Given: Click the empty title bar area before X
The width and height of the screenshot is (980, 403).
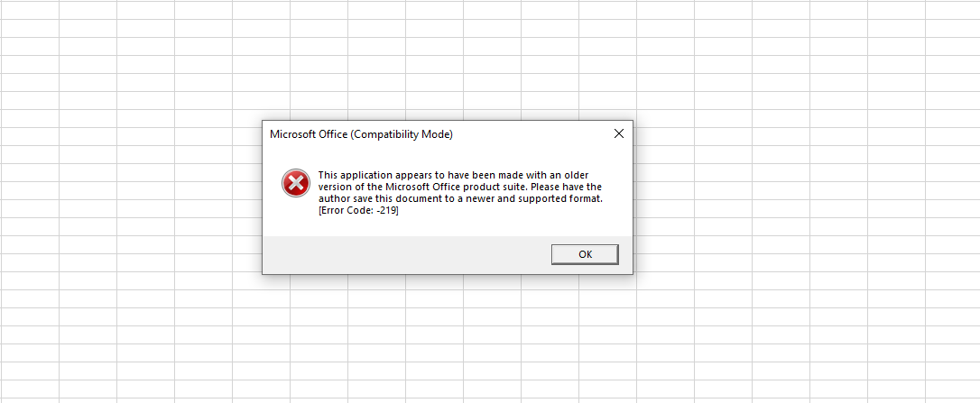Looking at the screenshot, I should (x=532, y=135).
